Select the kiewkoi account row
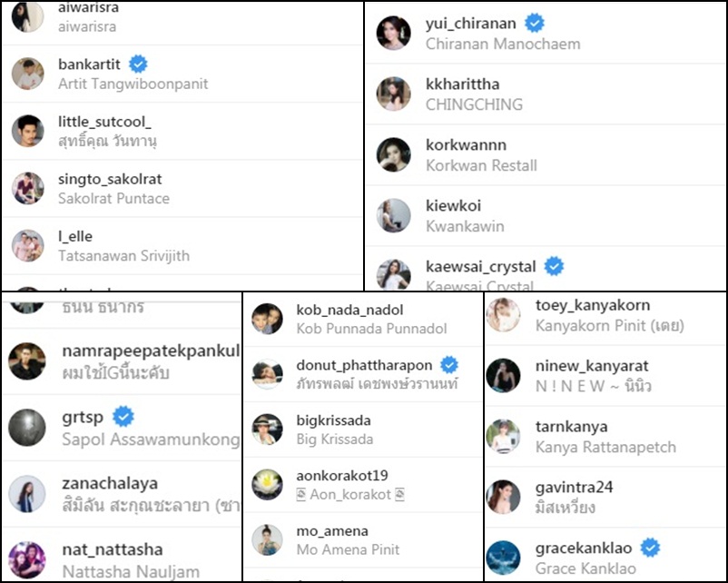The width and height of the screenshot is (728, 583). pyautogui.click(x=546, y=216)
